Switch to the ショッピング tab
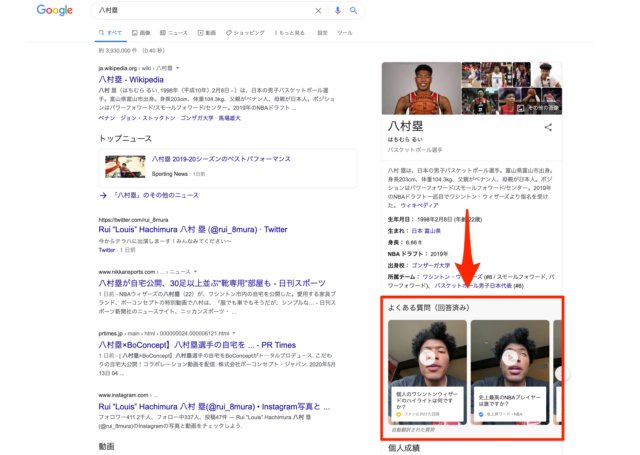This screenshot has height=455, width=640. pyautogui.click(x=245, y=33)
